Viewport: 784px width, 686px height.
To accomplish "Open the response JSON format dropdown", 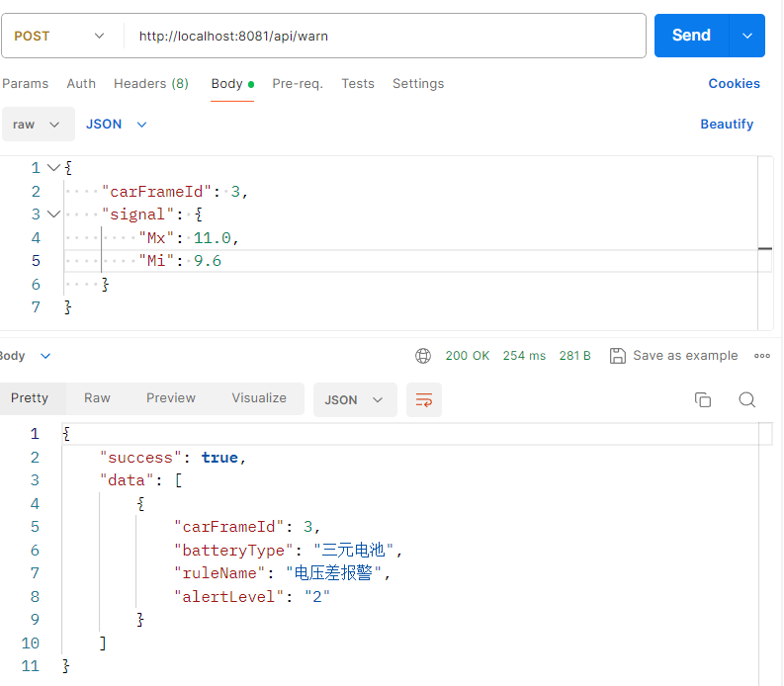I will 355,400.
